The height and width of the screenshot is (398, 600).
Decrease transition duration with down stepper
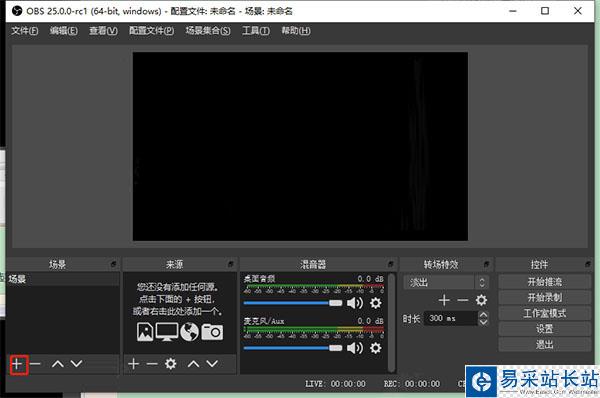click(483, 322)
